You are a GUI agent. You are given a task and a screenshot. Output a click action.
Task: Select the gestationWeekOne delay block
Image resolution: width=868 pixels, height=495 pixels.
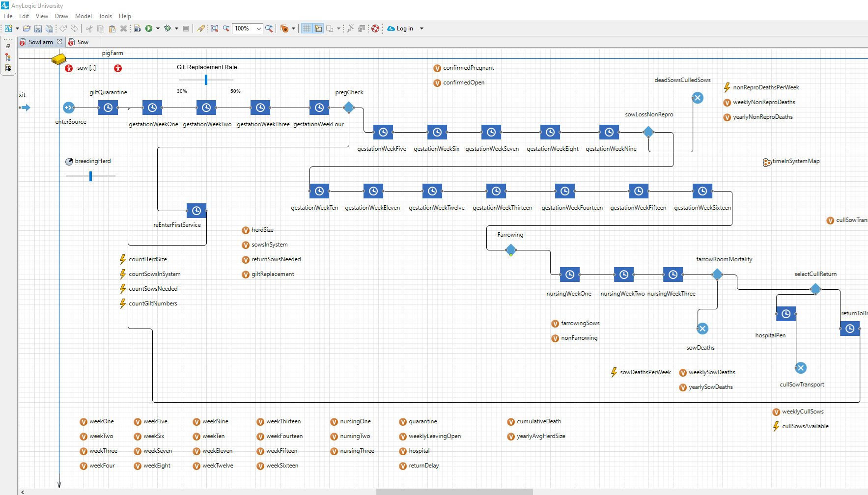[152, 108]
